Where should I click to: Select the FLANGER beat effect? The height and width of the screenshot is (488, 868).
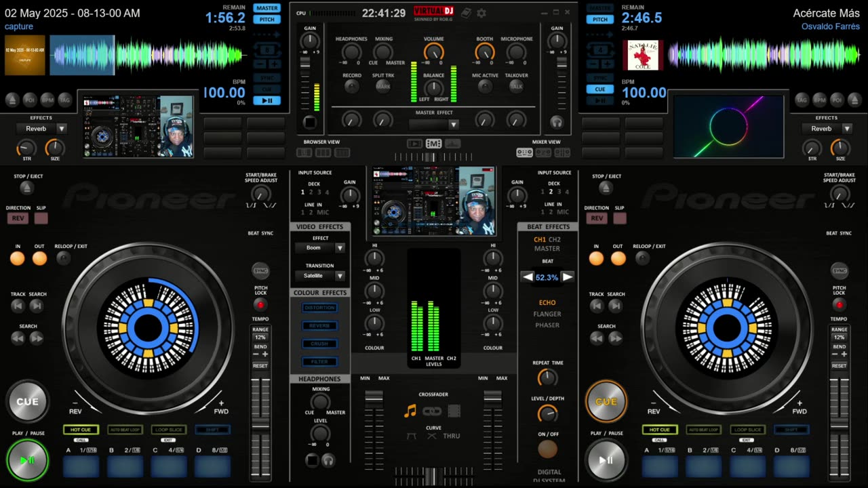point(547,314)
